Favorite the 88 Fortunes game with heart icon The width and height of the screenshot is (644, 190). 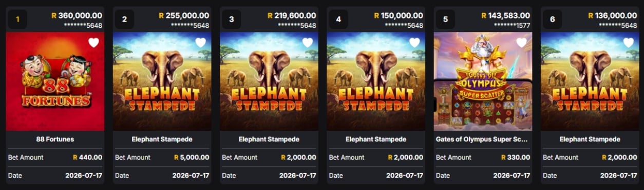93,43
